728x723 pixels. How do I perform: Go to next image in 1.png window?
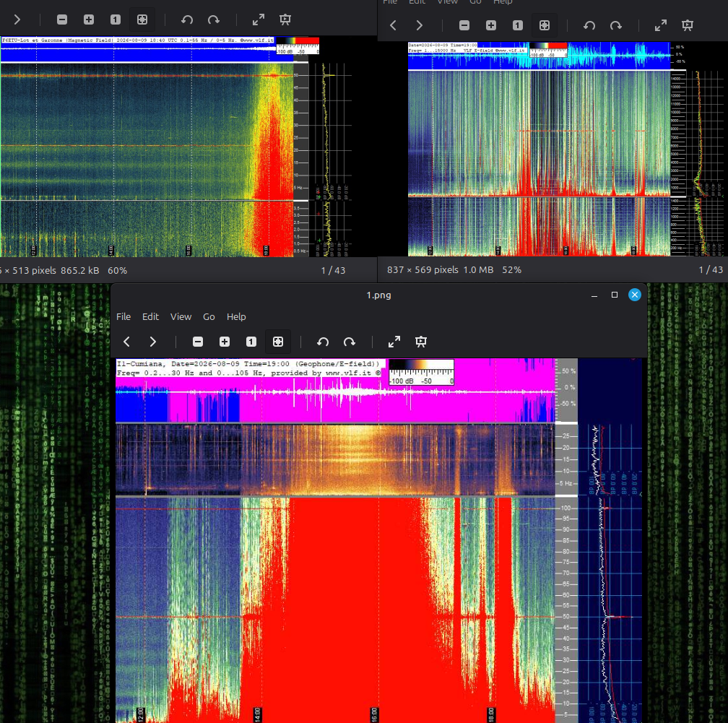click(153, 342)
